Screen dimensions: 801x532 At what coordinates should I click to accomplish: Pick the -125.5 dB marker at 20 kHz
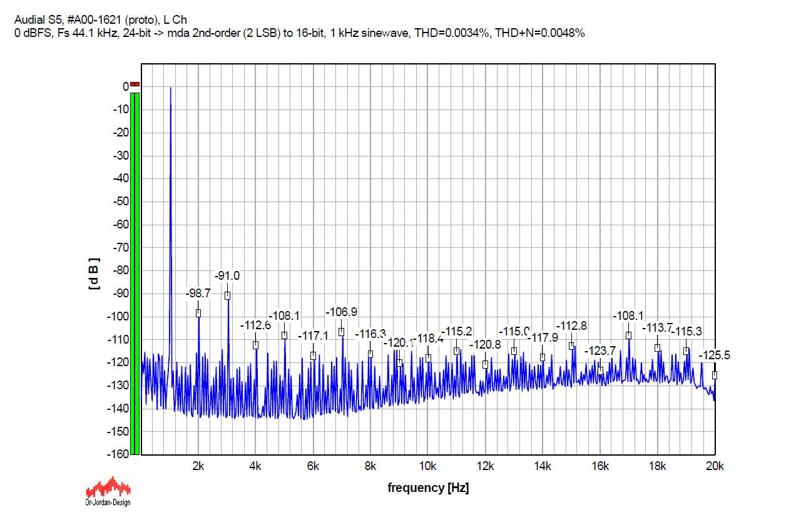(714, 375)
